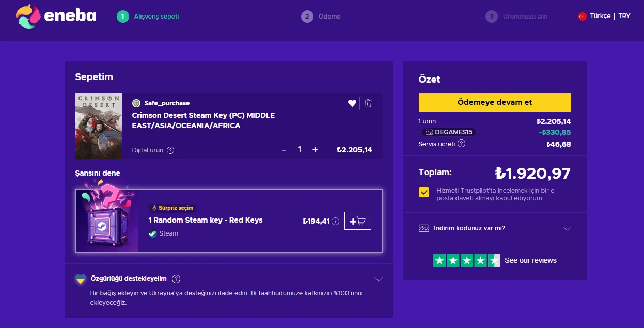Expand the Özgürlüğü destekleyelim section
The image size is (644, 328).
click(379, 279)
